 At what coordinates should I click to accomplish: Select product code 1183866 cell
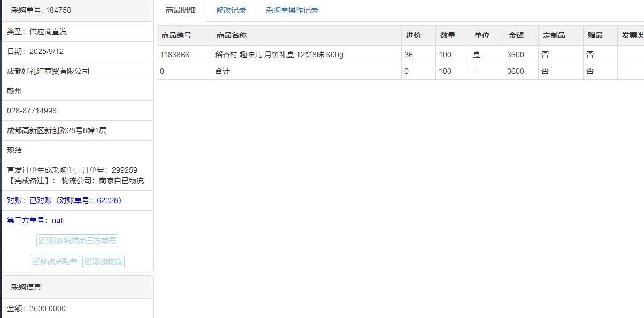pos(174,55)
